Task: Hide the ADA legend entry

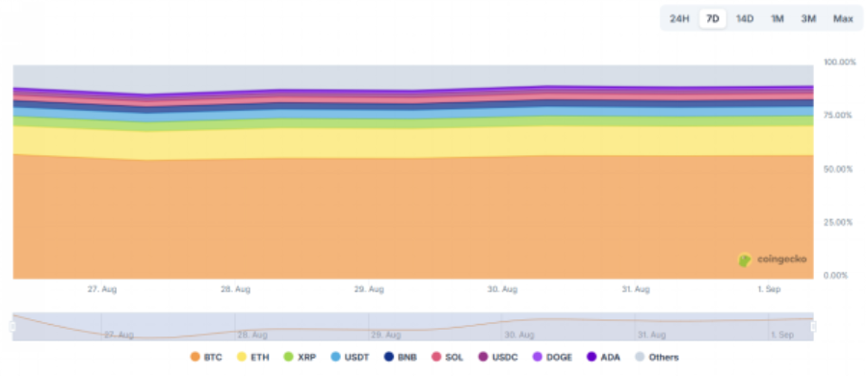Action: tap(603, 357)
